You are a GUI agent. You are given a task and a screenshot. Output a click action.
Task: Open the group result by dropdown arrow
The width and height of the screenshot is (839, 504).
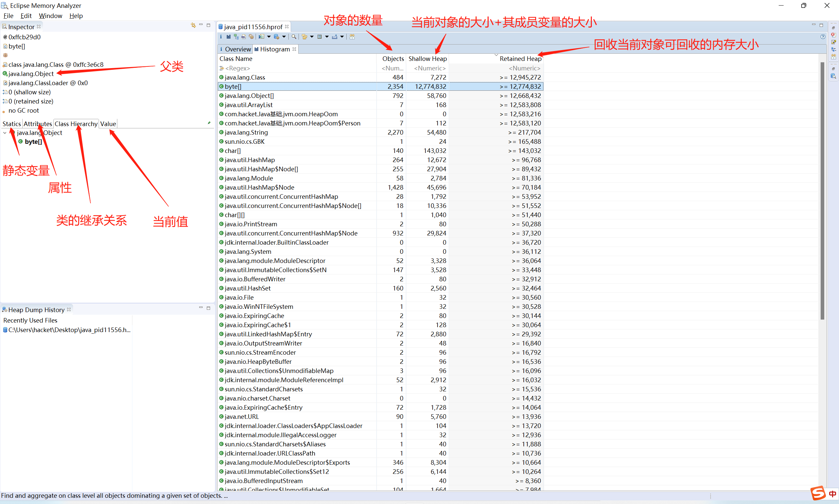pos(312,37)
